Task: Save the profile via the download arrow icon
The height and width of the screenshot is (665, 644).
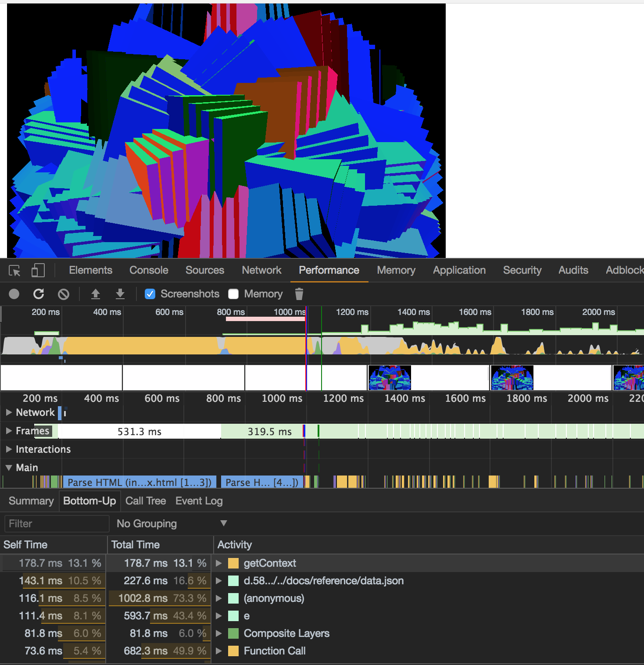Action: (120, 294)
